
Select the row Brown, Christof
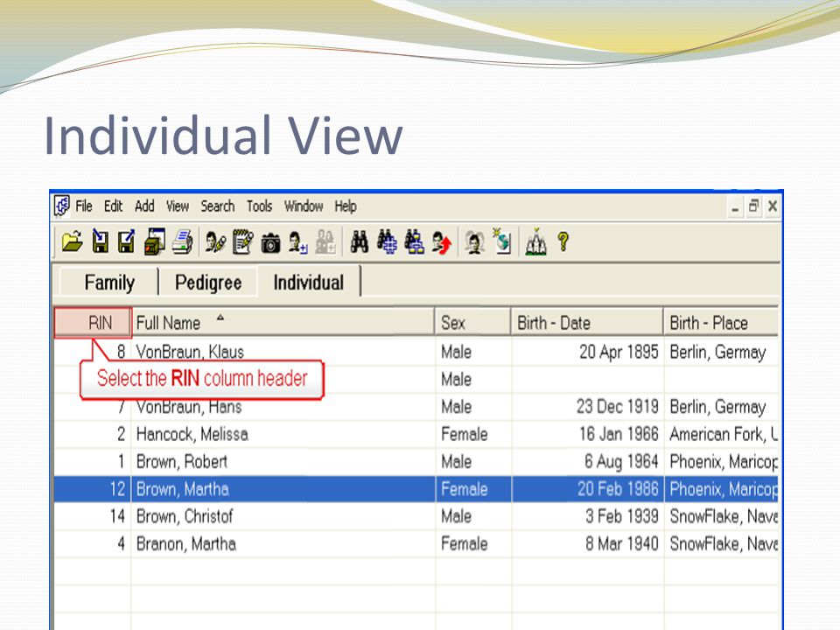point(416,516)
